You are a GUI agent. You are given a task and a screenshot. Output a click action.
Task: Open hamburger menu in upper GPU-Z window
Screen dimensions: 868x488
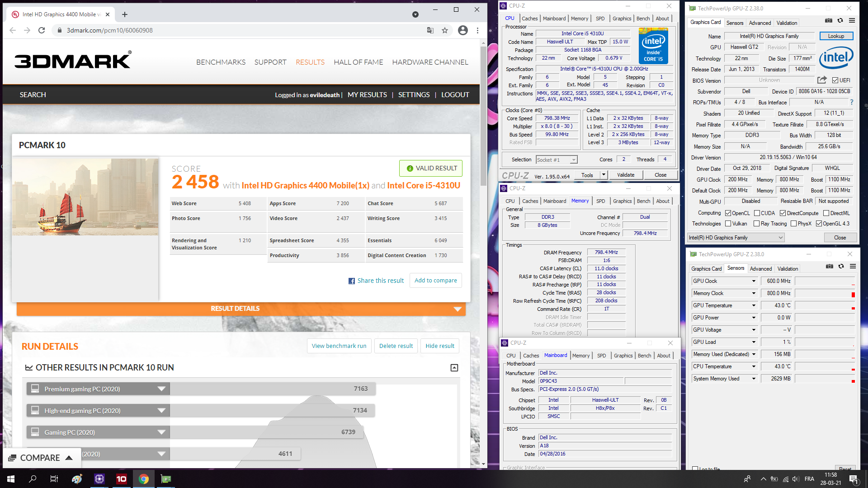[x=852, y=20]
